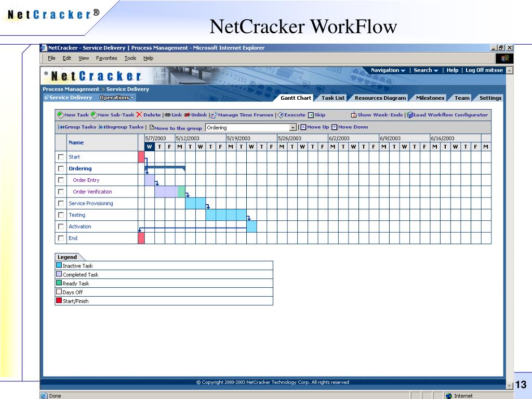The image size is (532, 399).
Task: Open the Search dropdown menu
Action: pyautogui.click(x=426, y=70)
